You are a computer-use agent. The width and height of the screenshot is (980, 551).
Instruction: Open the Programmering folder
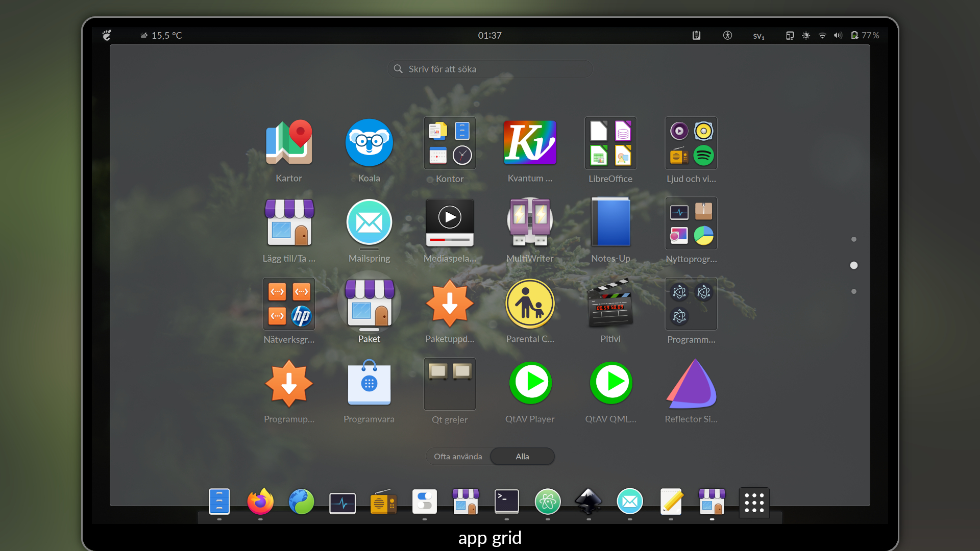click(x=691, y=304)
